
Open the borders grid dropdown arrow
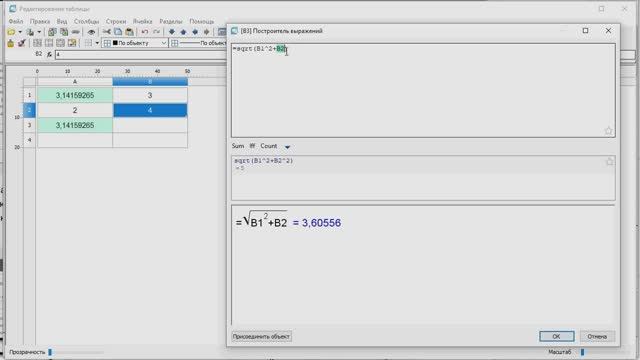pyautogui.click(x=97, y=43)
